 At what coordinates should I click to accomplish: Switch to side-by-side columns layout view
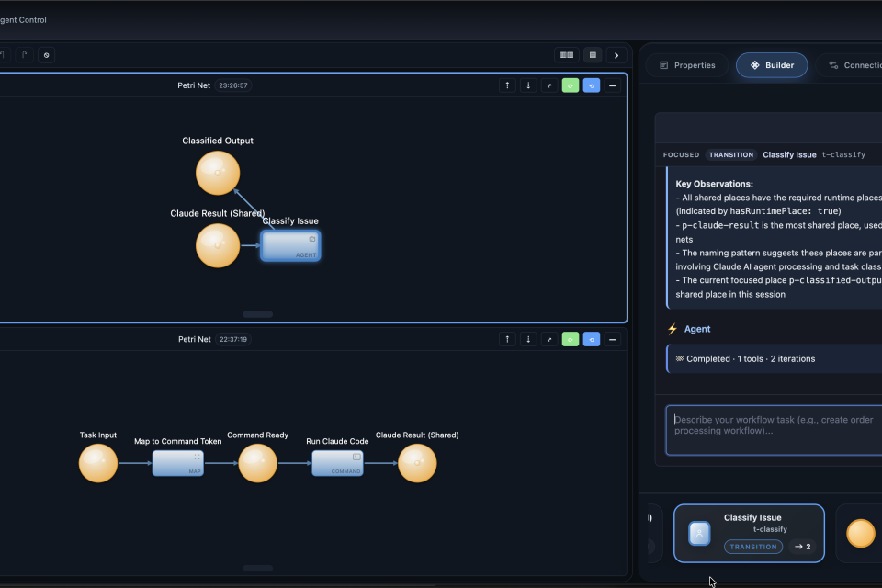(567, 55)
